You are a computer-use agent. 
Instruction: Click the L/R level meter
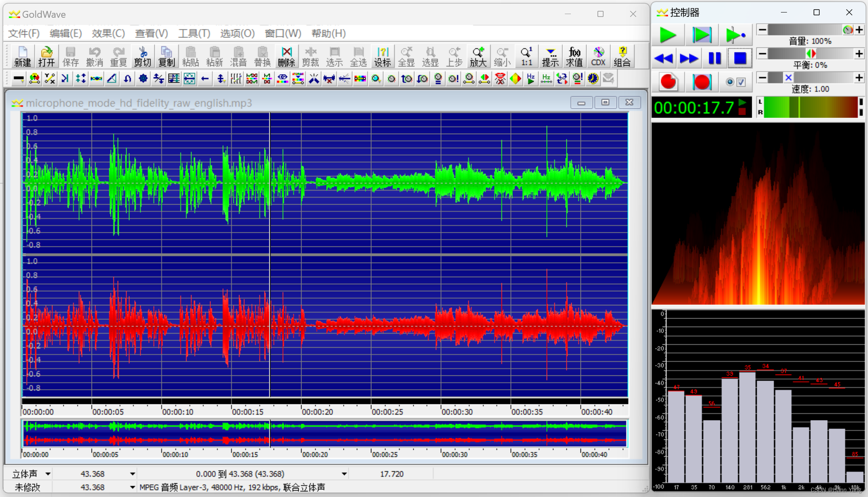pyautogui.click(x=810, y=108)
